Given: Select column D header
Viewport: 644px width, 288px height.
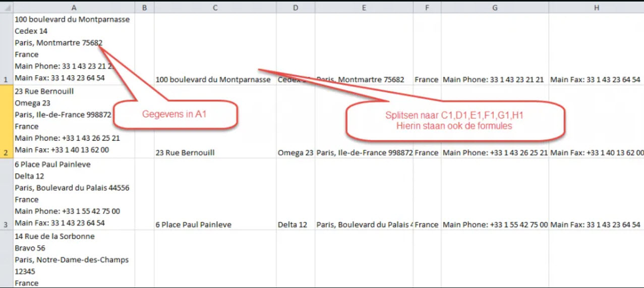Looking at the screenshot, I should tap(296, 8).
